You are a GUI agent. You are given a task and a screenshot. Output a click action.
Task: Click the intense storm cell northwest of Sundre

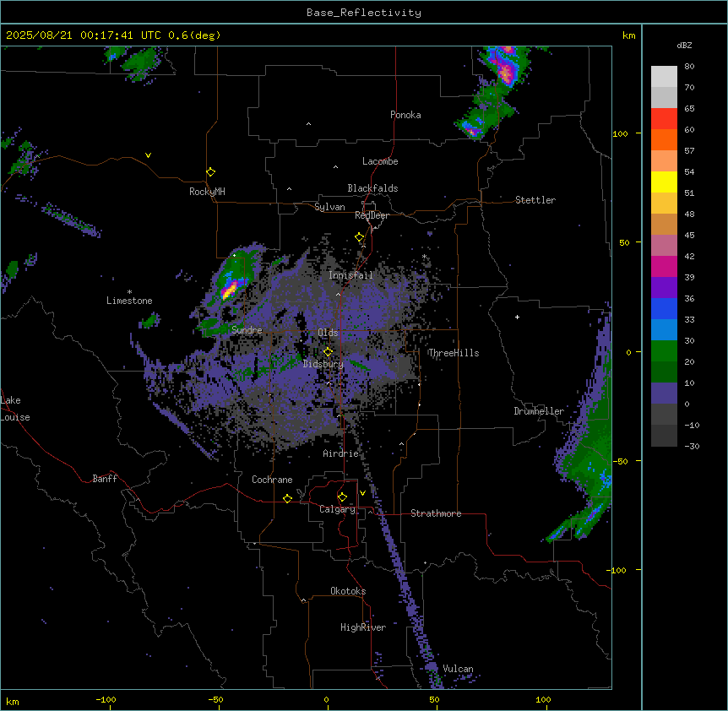point(230,289)
